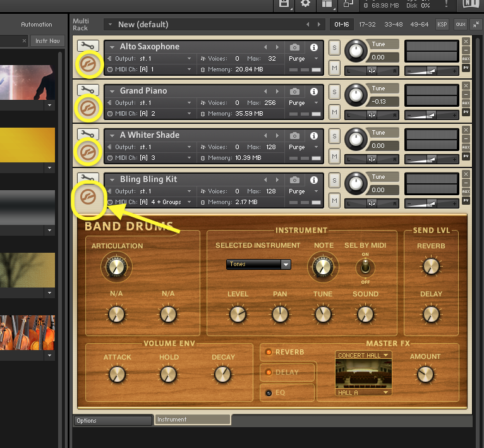The width and height of the screenshot is (484, 448).
Task: Switch to channel page 01-16
Action: click(x=342, y=25)
